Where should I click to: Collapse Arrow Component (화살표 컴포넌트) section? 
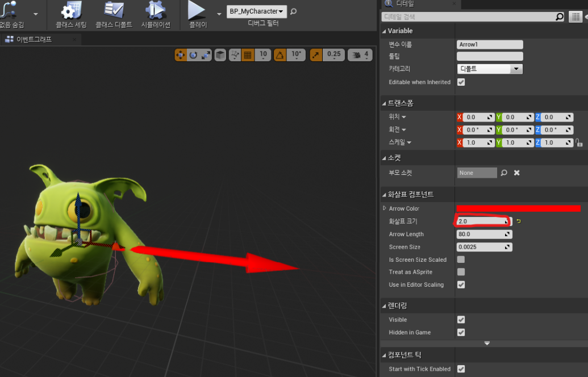click(384, 195)
